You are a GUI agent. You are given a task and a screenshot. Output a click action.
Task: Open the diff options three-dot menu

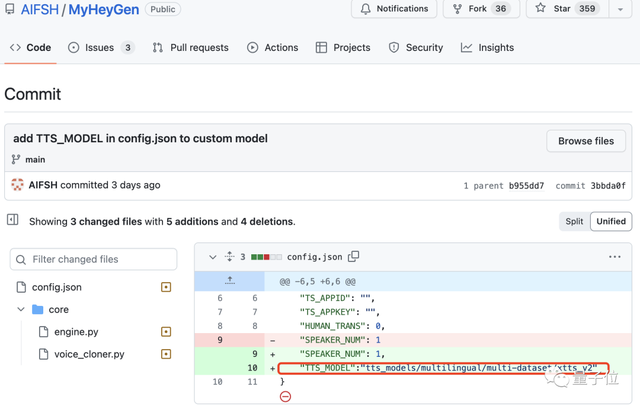tap(614, 257)
